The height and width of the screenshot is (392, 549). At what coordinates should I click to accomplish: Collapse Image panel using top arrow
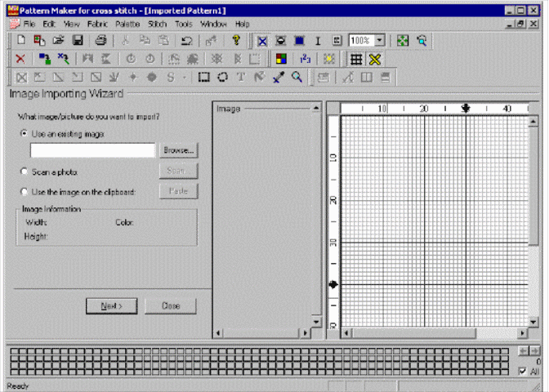[x=316, y=108]
